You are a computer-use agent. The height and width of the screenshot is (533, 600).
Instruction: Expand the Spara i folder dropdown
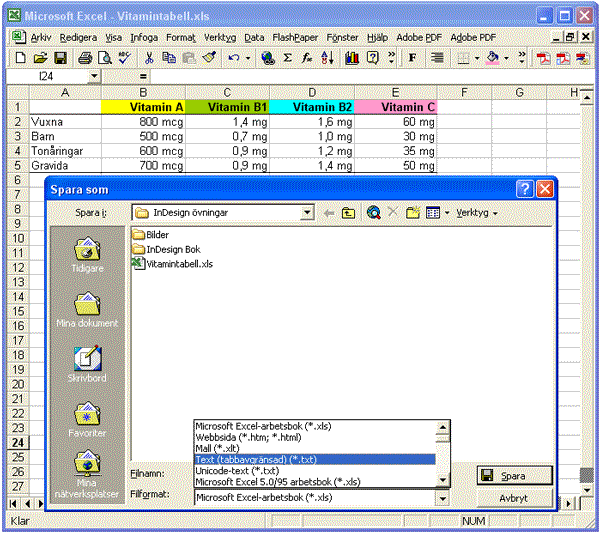(307, 213)
